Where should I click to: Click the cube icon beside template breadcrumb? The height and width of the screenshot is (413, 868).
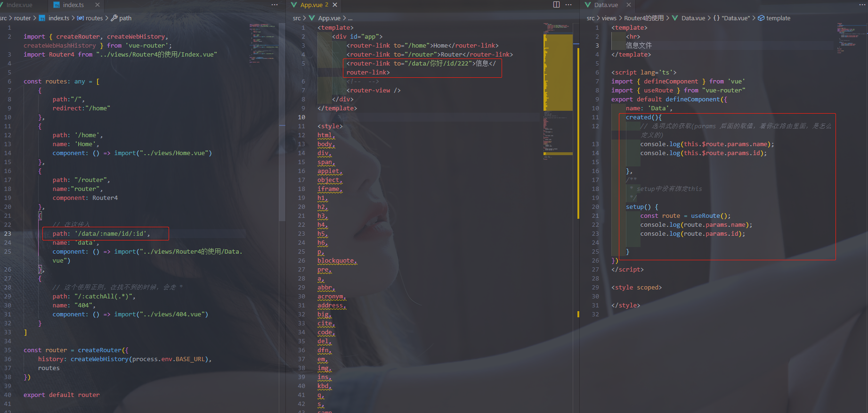[x=761, y=18]
